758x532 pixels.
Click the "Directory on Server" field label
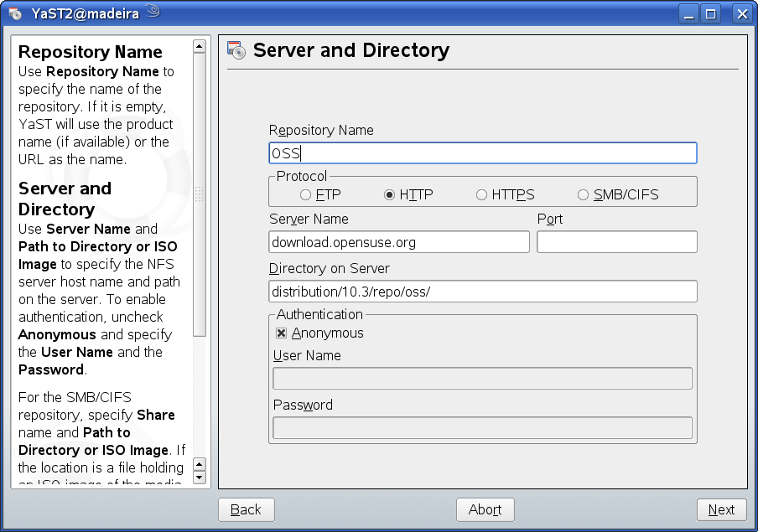(x=330, y=268)
